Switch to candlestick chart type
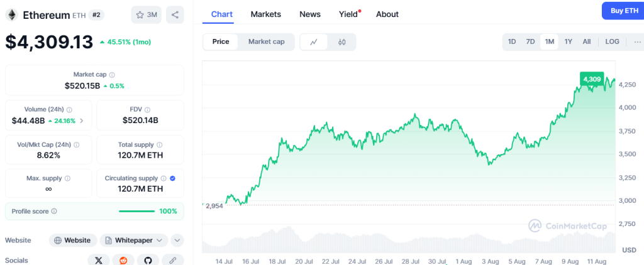644x265 pixels. pyautogui.click(x=342, y=42)
